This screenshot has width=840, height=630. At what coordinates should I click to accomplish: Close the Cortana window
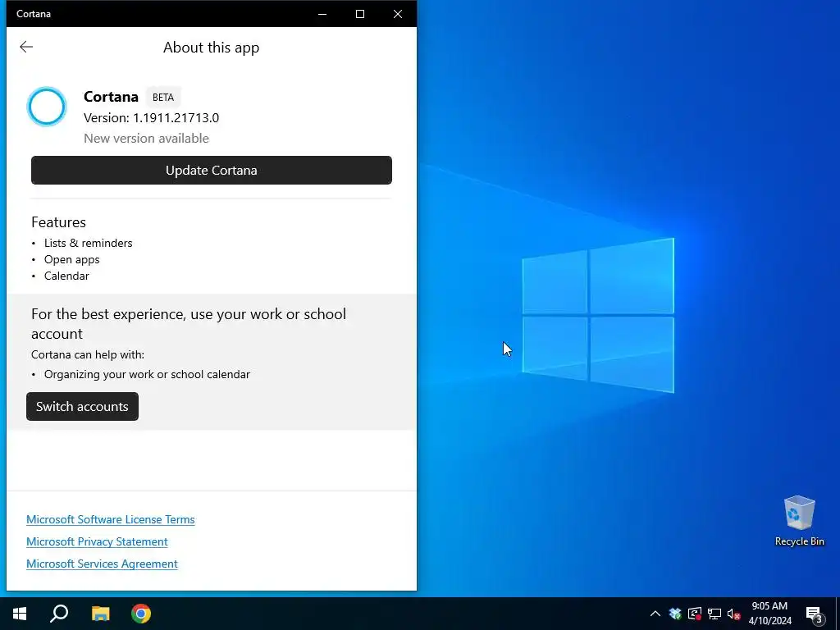tap(398, 14)
